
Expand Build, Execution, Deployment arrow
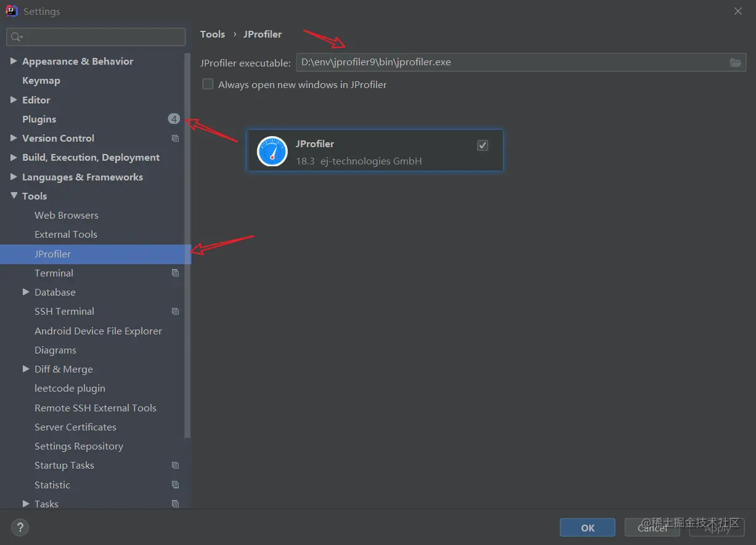(x=14, y=157)
